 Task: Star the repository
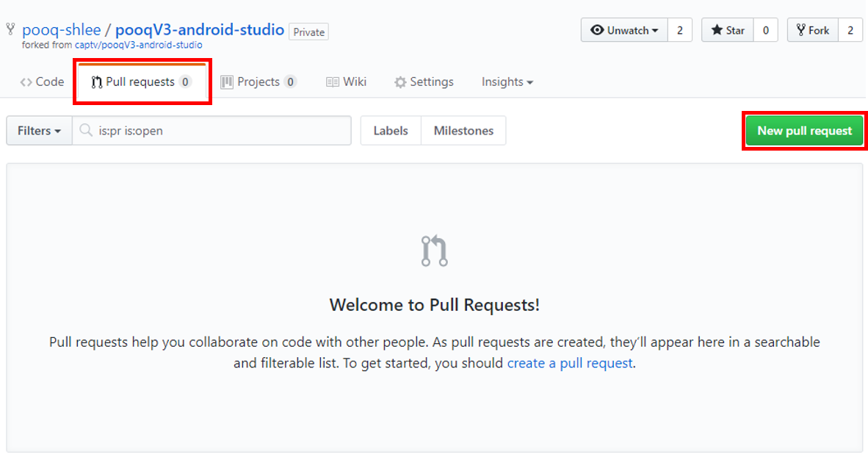tap(728, 30)
